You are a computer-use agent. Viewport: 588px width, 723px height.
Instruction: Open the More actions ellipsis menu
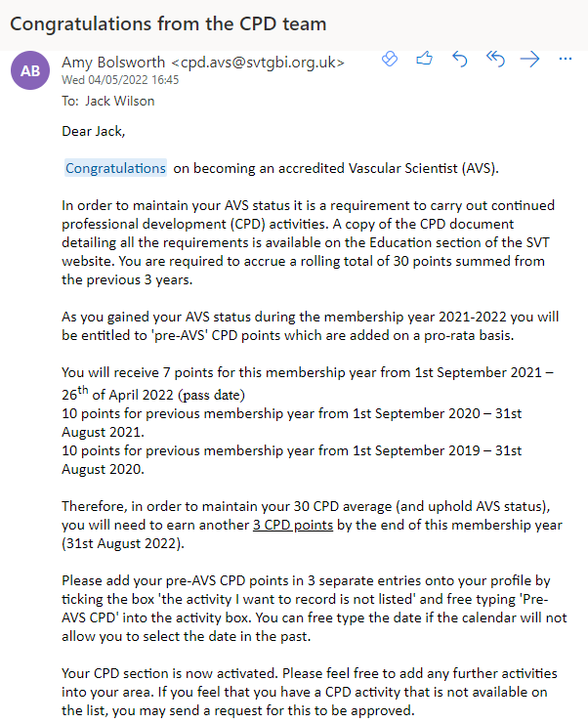[565, 59]
